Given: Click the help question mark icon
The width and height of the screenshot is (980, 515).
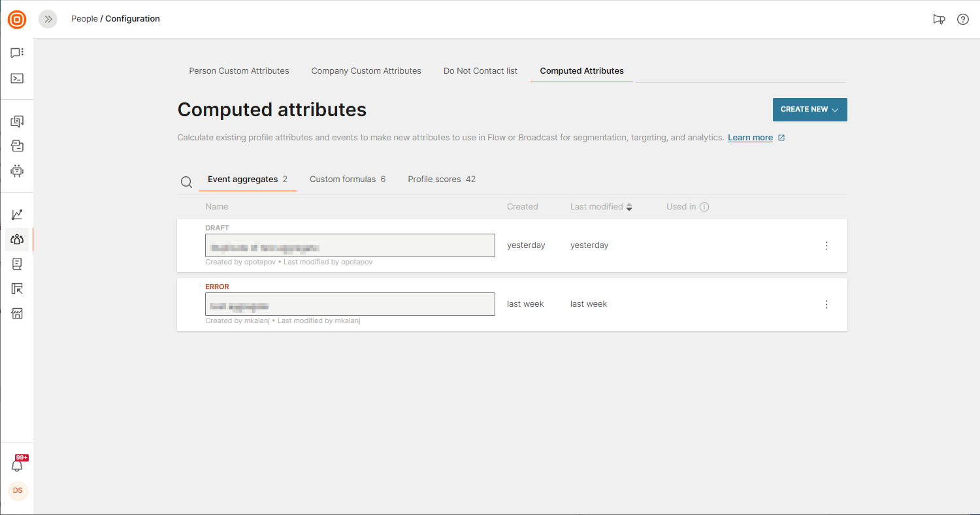Looking at the screenshot, I should click(x=962, y=20).
